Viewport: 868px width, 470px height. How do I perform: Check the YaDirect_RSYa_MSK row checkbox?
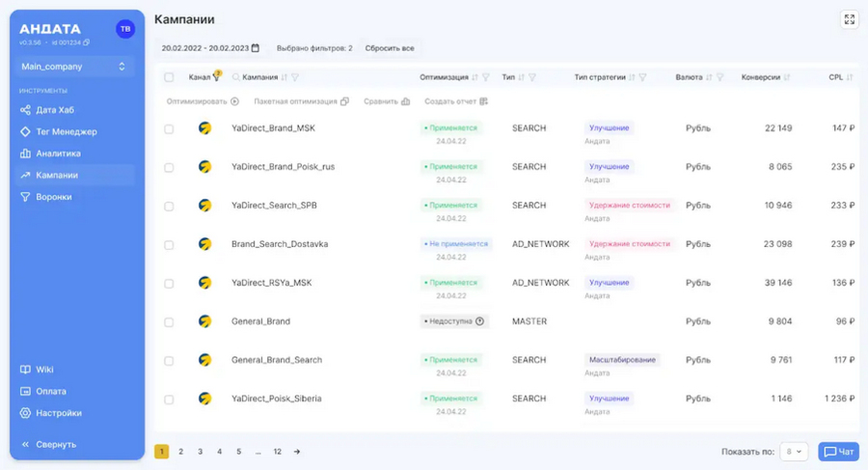point(169,284)
